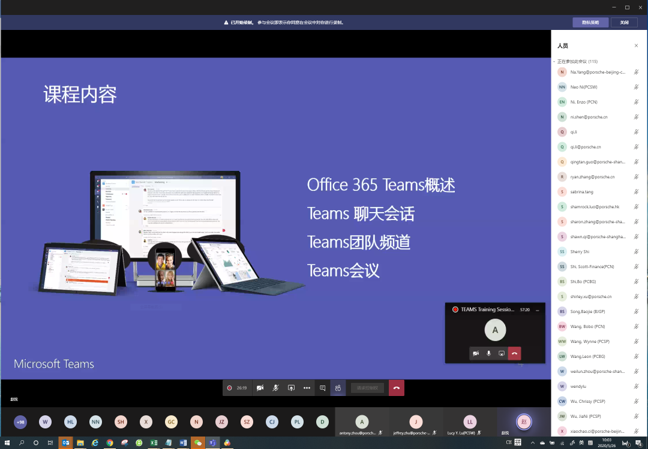The height and width of the screenshot is (449, 648).
Task: Open Word from the taskbar
Action: click(x=183, y=443)
